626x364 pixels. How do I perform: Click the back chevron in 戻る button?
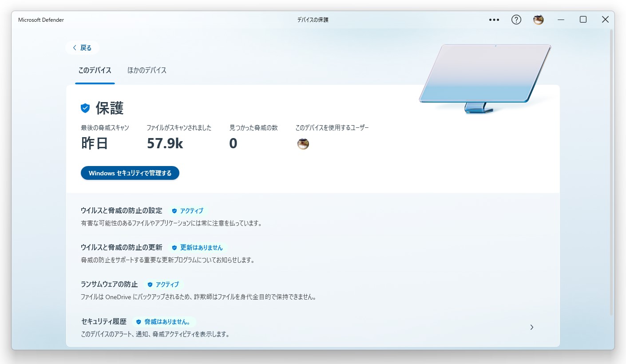74,47
